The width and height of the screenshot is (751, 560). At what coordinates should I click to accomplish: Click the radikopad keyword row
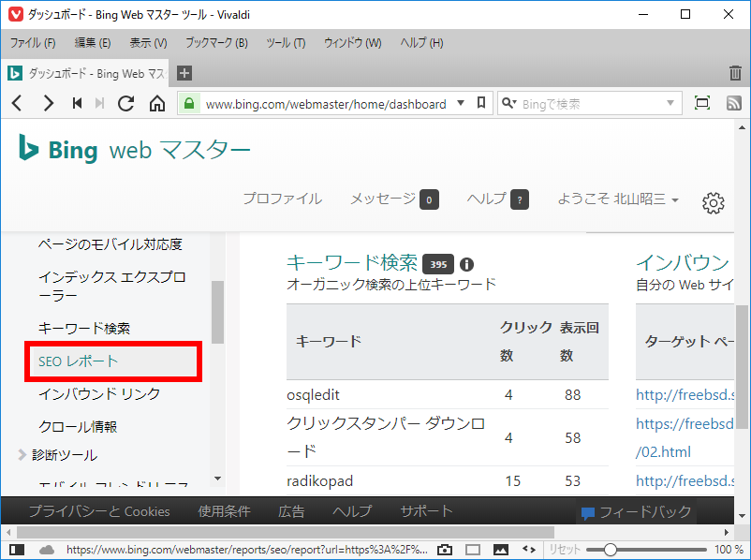pos(448,481)
